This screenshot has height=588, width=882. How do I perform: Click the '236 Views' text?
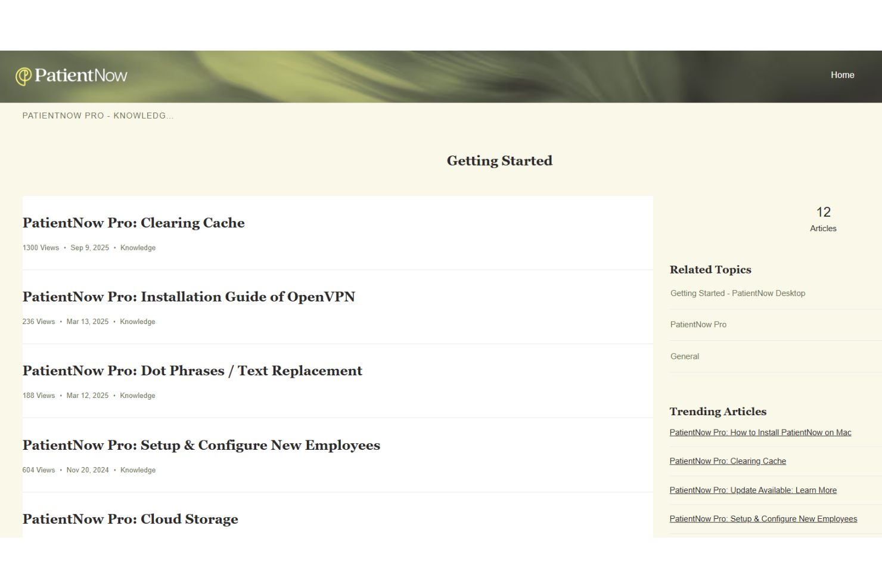click(39, 322)
